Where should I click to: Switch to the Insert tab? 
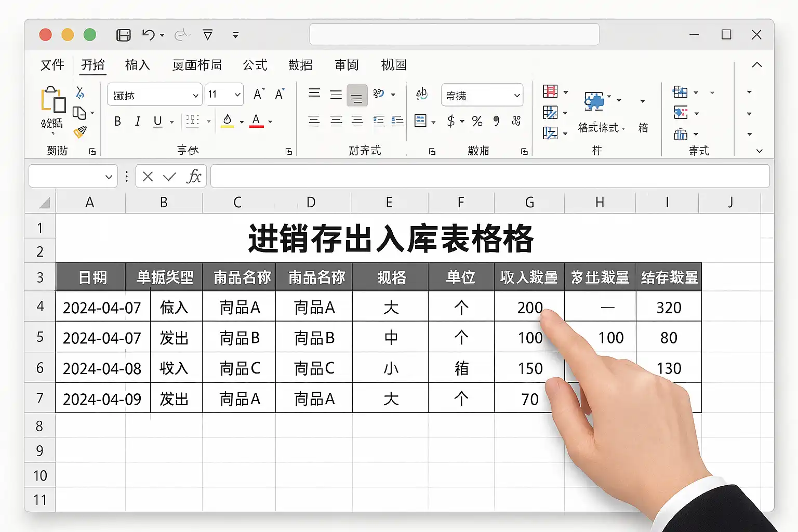tap(138, 65)
